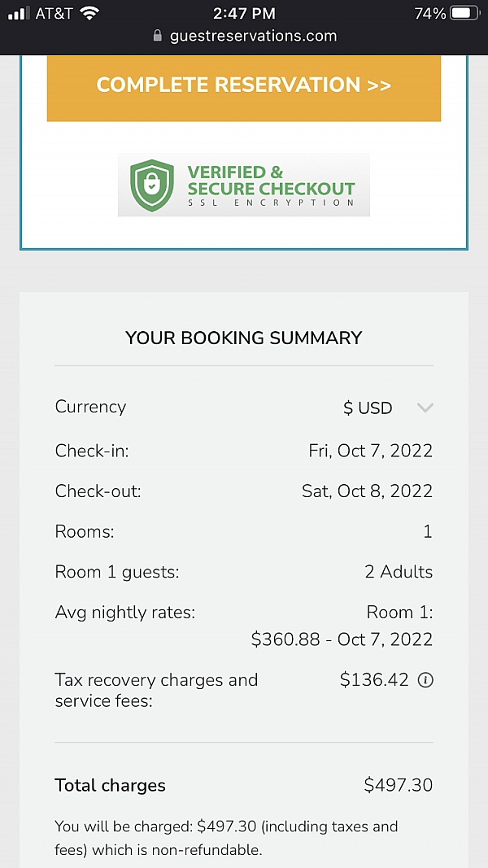The image size is (488, 868).
Task: Collapse the booking summary currency picker
Action: [425, 408]
